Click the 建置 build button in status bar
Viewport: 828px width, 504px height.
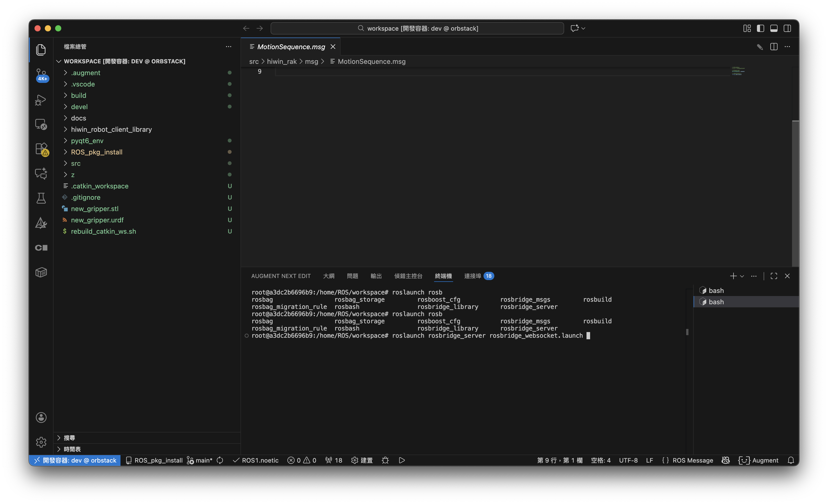click(x=362, y=460)
